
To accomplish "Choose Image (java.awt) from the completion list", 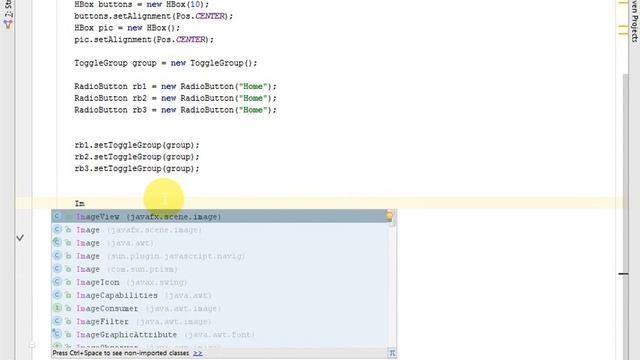I will (220, 243).
